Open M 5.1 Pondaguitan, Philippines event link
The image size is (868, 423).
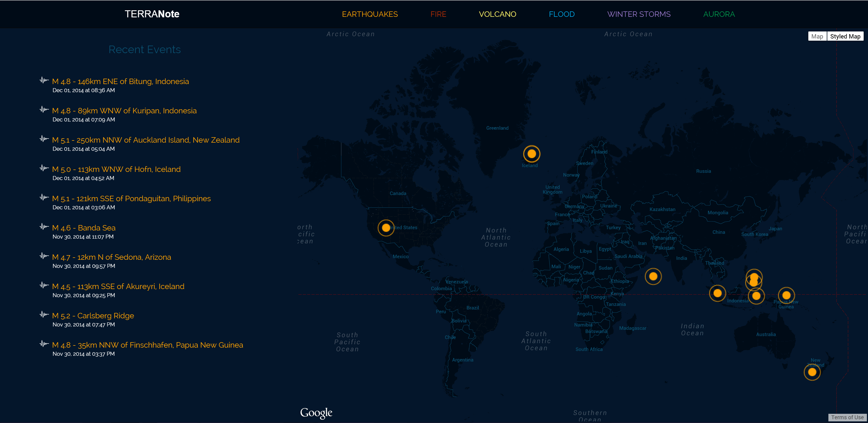tap(131, 199)
